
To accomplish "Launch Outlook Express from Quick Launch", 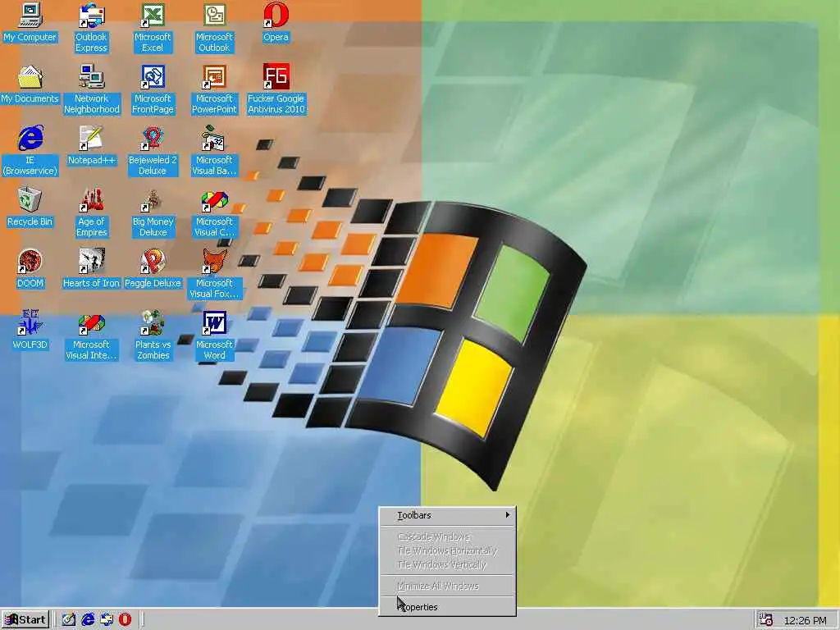I will pyautogui.click(x=107, y=620).
